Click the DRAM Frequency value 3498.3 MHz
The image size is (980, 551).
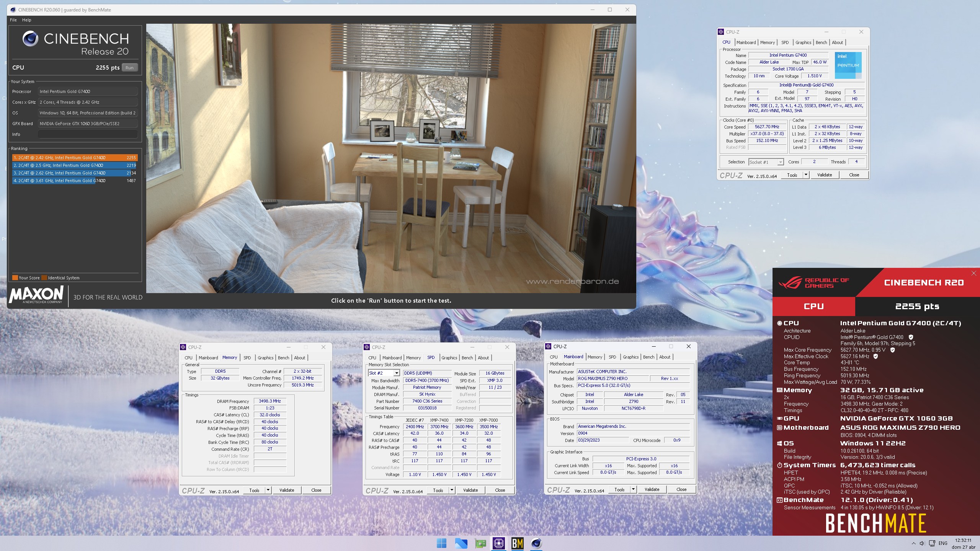click(269, 401)
